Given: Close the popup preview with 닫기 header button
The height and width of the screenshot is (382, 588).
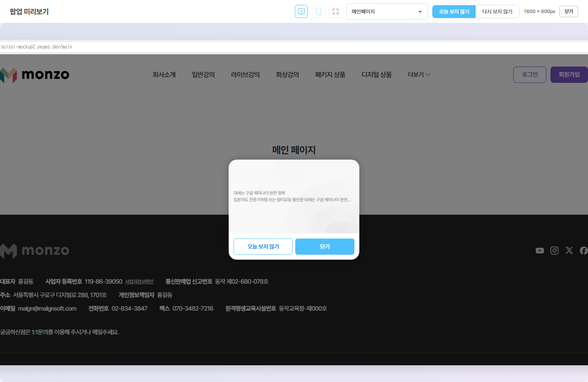Looking at the screenshot, I should click(569, 11).
